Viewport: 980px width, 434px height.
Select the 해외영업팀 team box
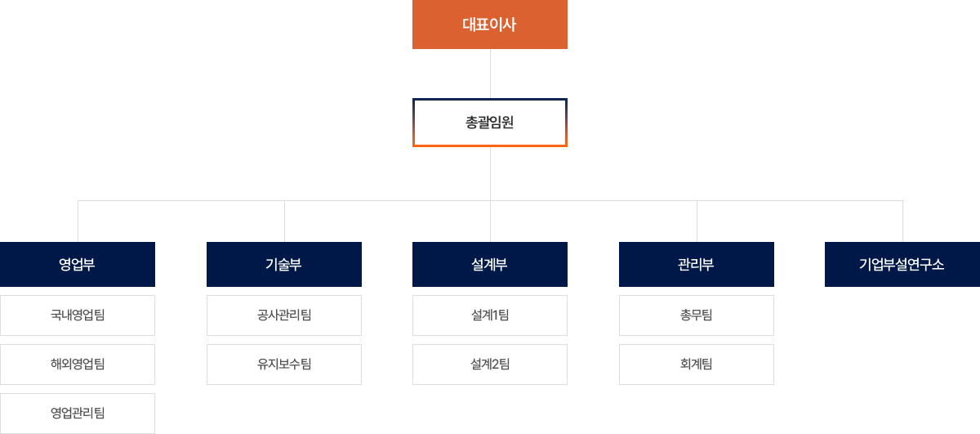(78, 365)
